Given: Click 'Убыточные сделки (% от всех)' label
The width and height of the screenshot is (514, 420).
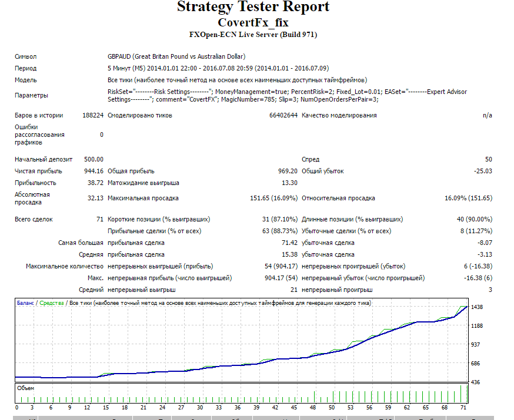Looking at the screenshot, I should (346, 231).
